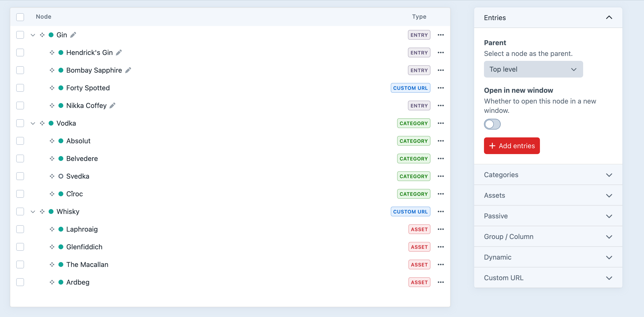Image resolution: width=644 pixels, height=317 pixels.
Task: Select the Forty Spotted node name
Action: click(x=88, y=88)
